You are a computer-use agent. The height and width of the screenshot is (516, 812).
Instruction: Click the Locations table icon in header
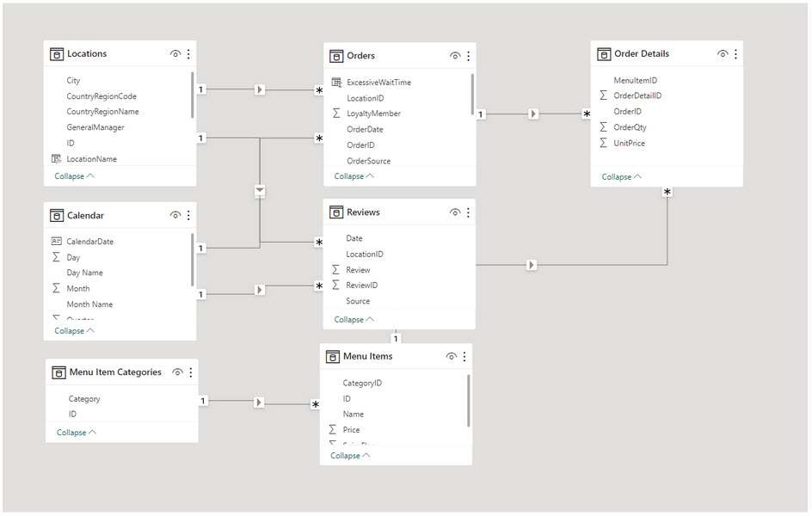(x=57, y=54)
